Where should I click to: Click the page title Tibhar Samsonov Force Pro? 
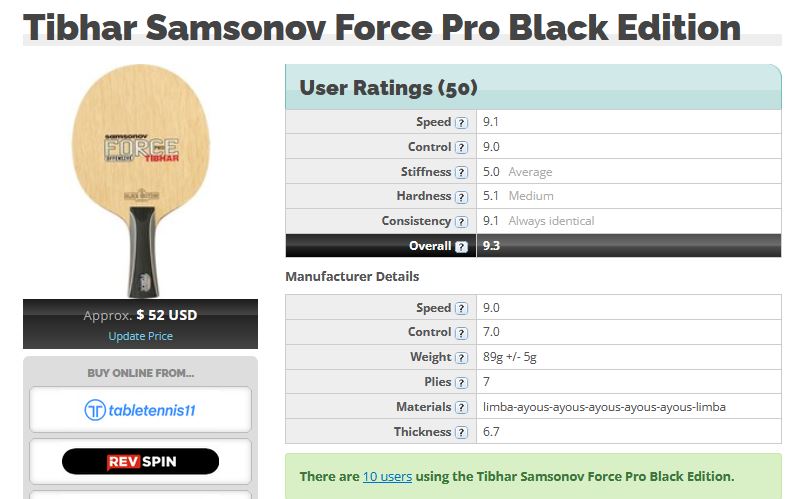coord(382,28)
